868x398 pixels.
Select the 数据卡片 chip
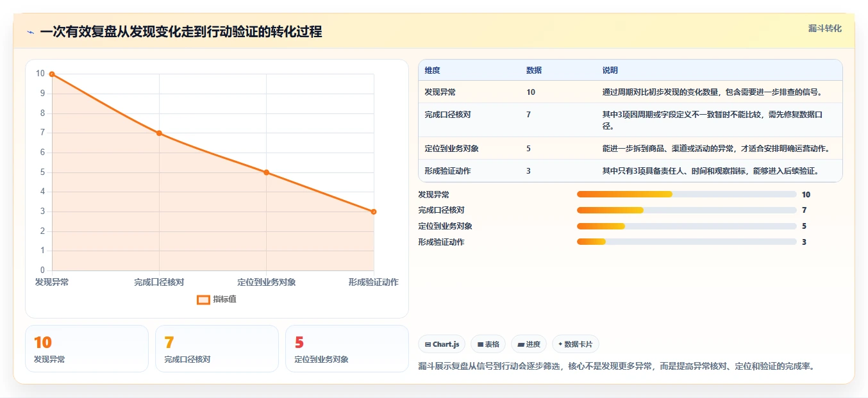tap(575, 344)
